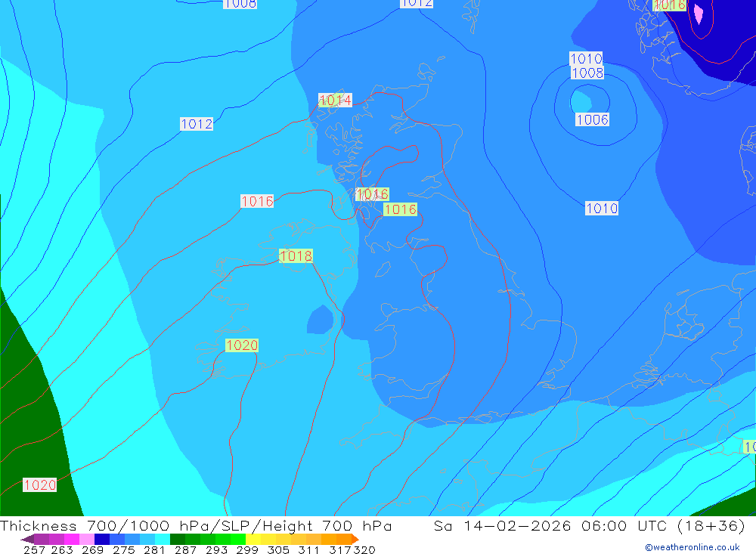The width and height of the screenshot is (756, 554).
Task: Click legend value 269
Action: [92, 549]
